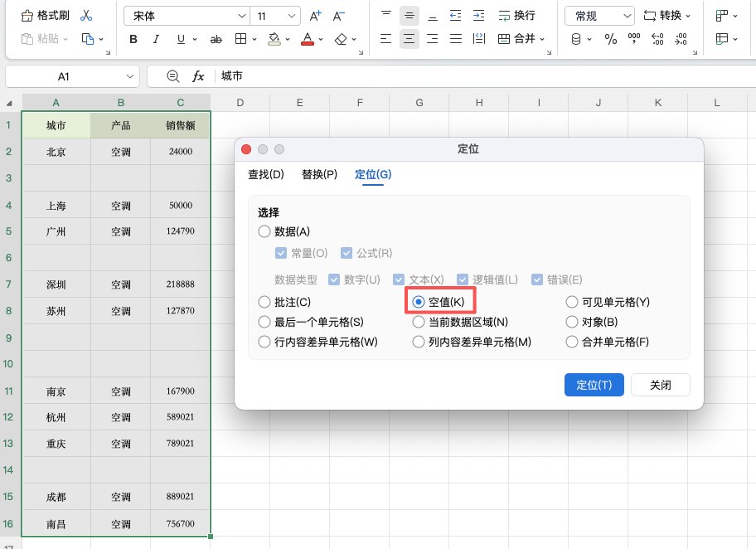Click the 关闭 button in dialog
756x549 pixels.
tap(661, 385)
